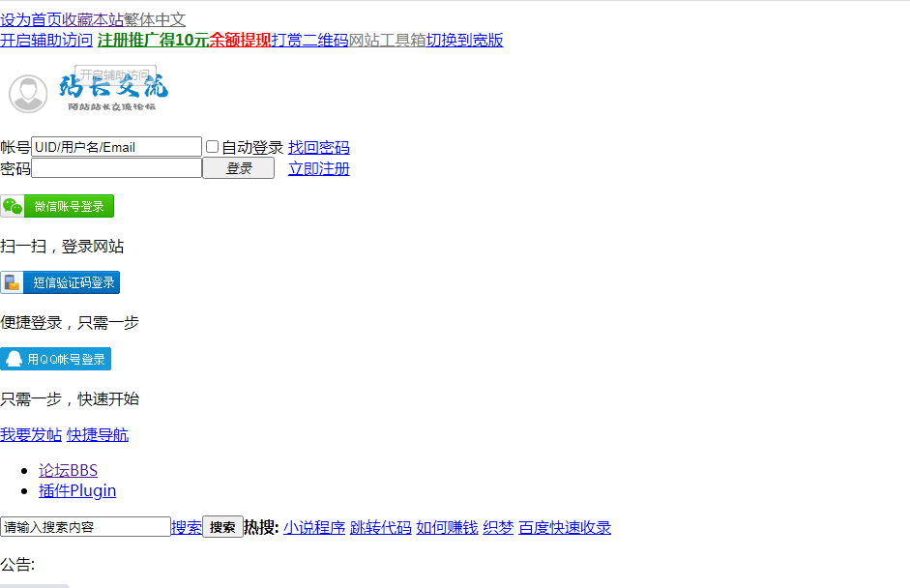
Task: Open the 打赏二维码 link
Action: [x=309, y=40]
